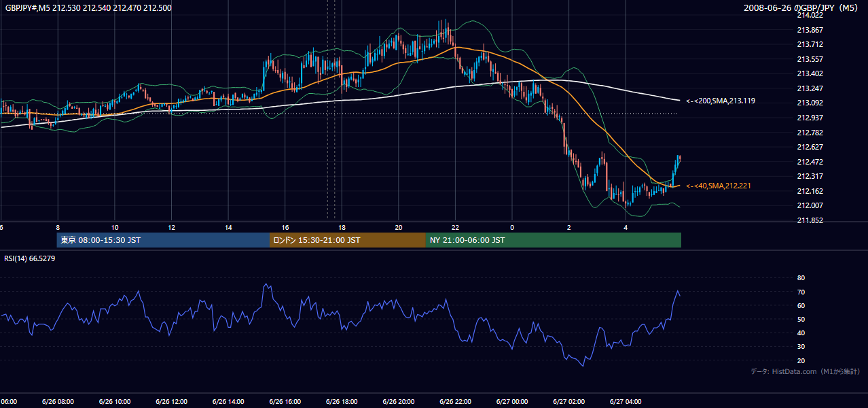Click price axis value 213.867

[x=809, y=30]
